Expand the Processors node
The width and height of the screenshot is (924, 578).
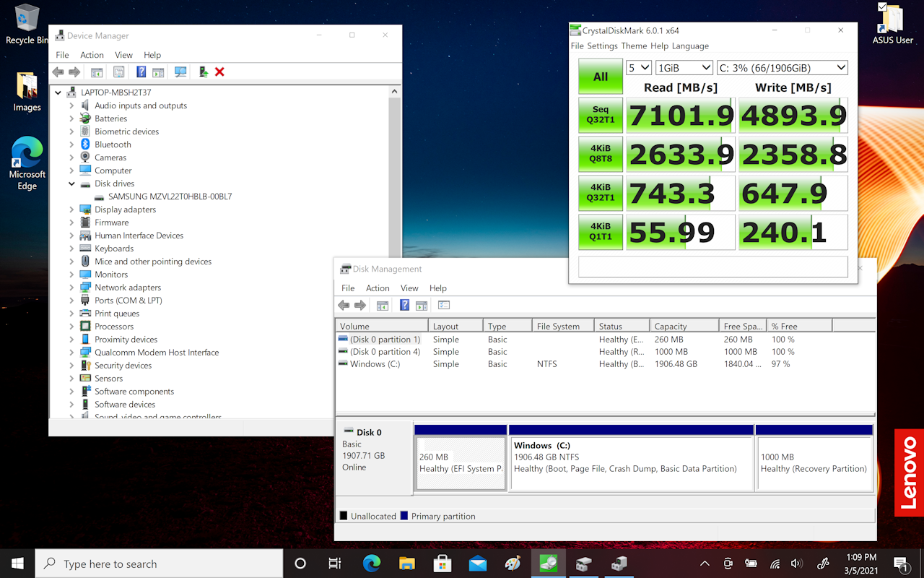(71, 327)
